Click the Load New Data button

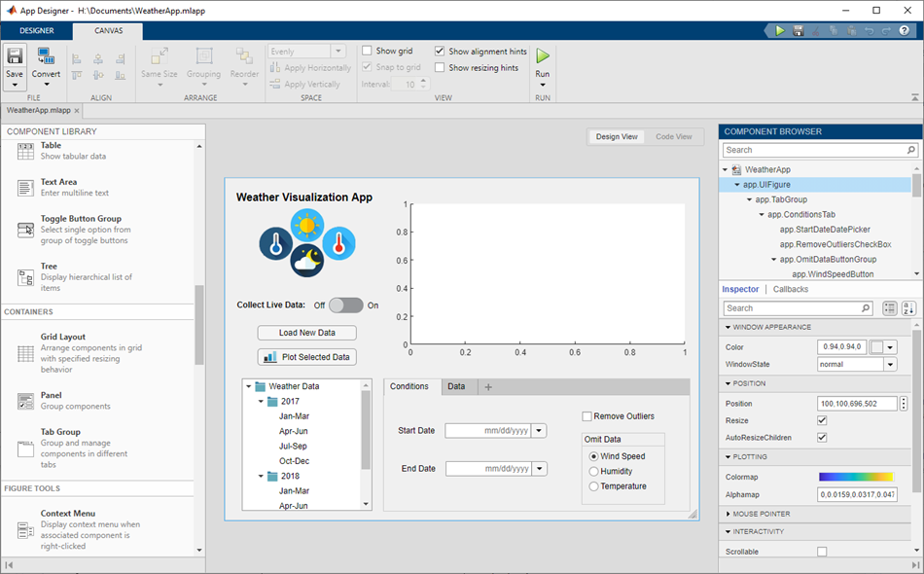coord(306,333)
